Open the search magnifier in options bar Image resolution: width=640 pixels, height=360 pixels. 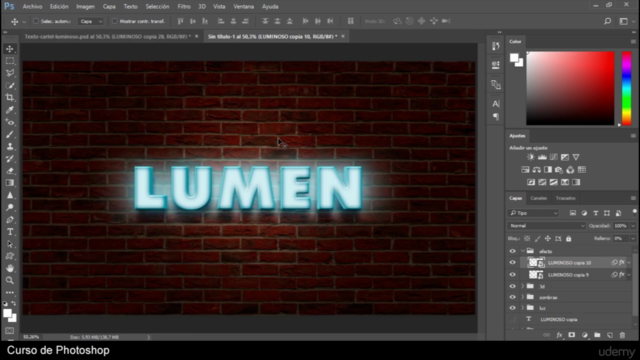[607, 21]
